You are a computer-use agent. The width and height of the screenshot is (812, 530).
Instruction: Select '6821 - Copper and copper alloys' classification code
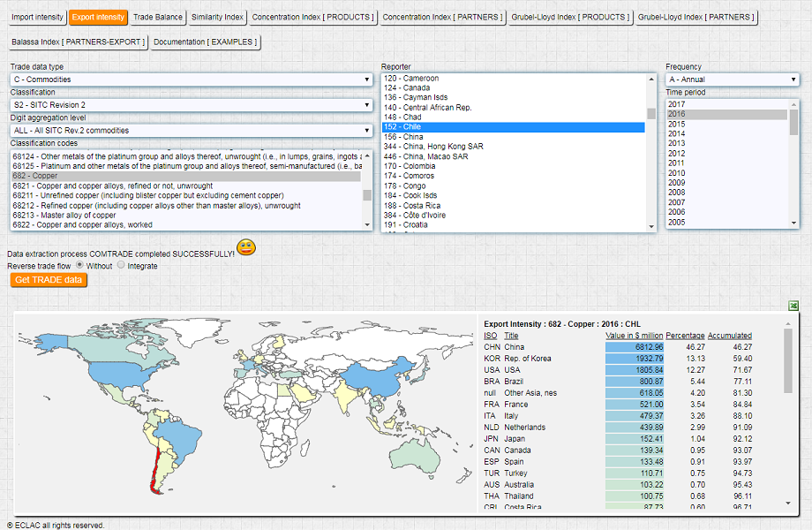tap(112, 186)
